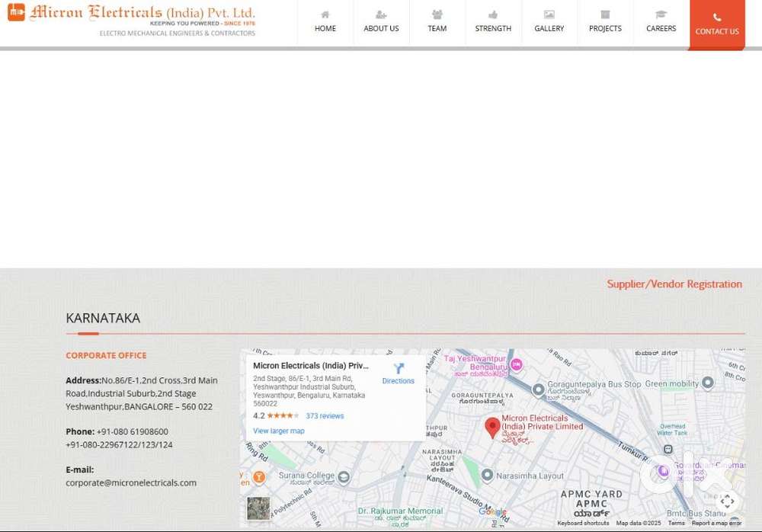This screenshot has width=762, height=532.
Task: Open the Careers page
Action: 661,22
